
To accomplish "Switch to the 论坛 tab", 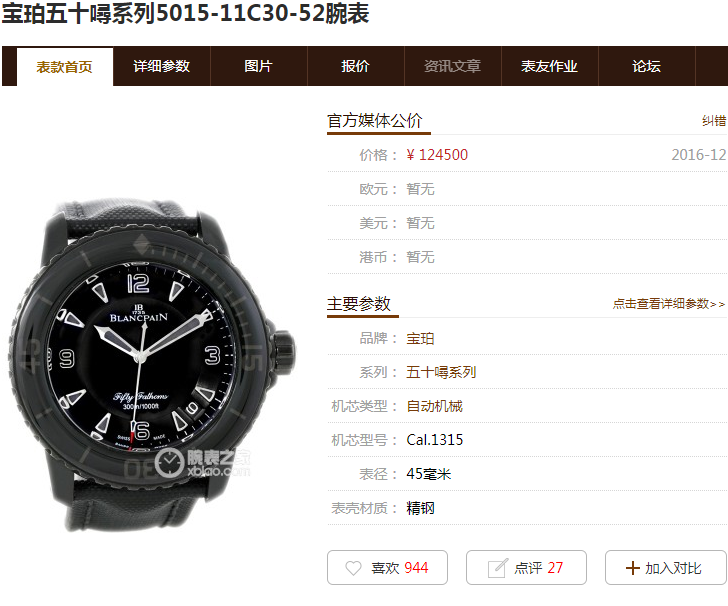I will [646, 66].
